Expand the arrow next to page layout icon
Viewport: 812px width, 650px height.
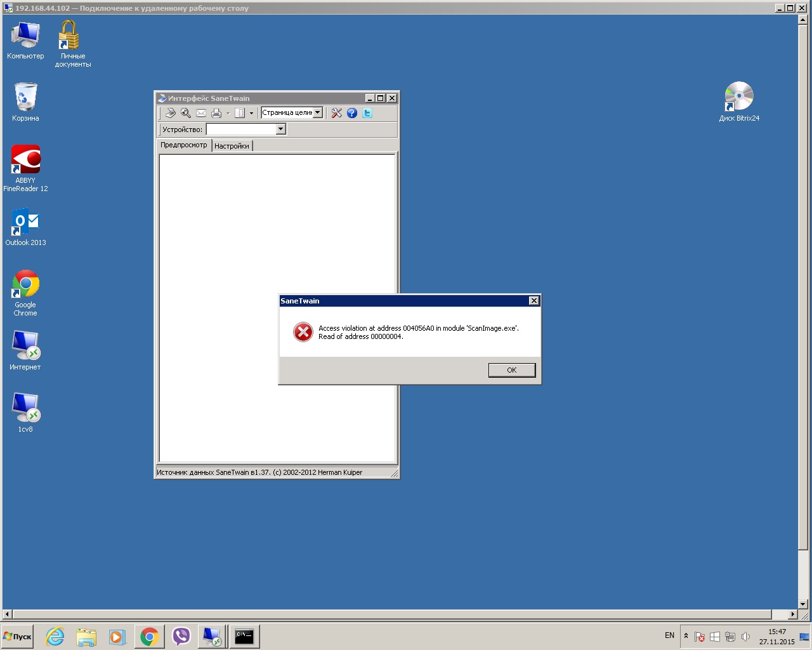251,114
